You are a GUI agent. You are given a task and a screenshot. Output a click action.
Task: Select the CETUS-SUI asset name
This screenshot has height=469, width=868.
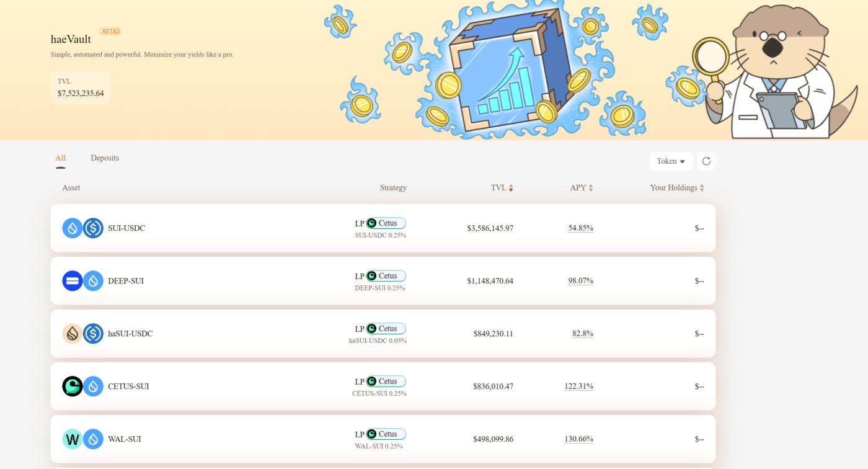coord(128,386)
